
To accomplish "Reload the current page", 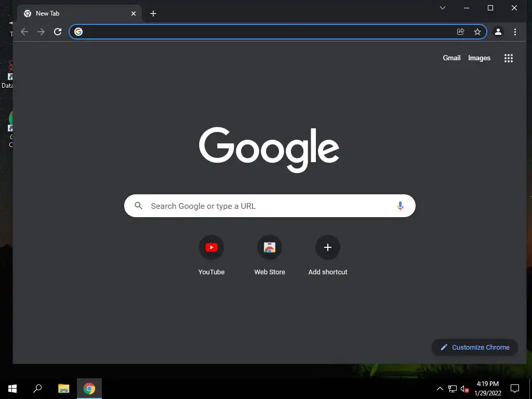I will click(58, 32).
